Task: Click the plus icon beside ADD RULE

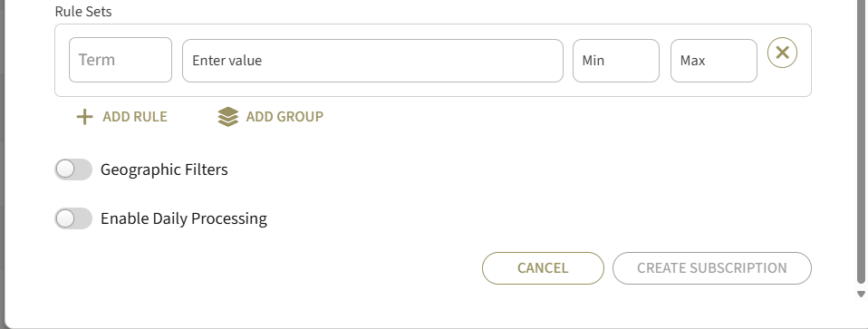Action: point(84,117)
